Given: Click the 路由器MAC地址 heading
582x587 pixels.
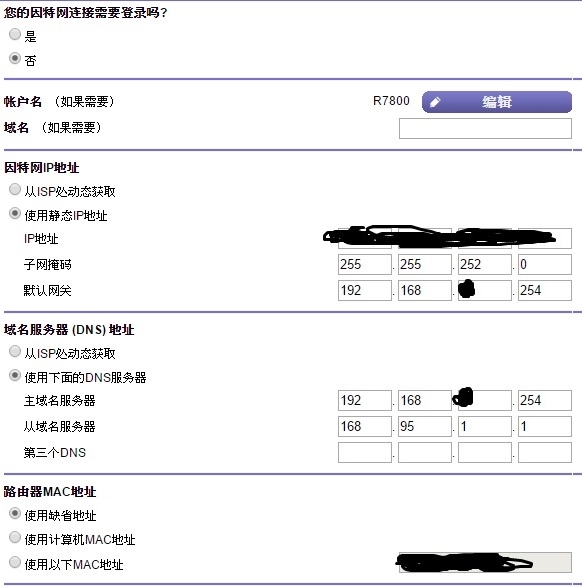Looking at the screenshot, I should [x=50, y=492].
